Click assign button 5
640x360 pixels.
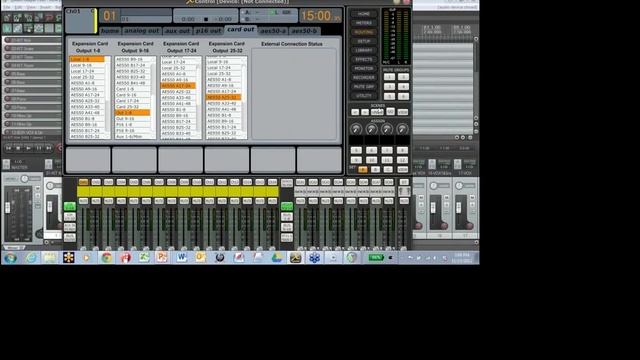point(356,150)
